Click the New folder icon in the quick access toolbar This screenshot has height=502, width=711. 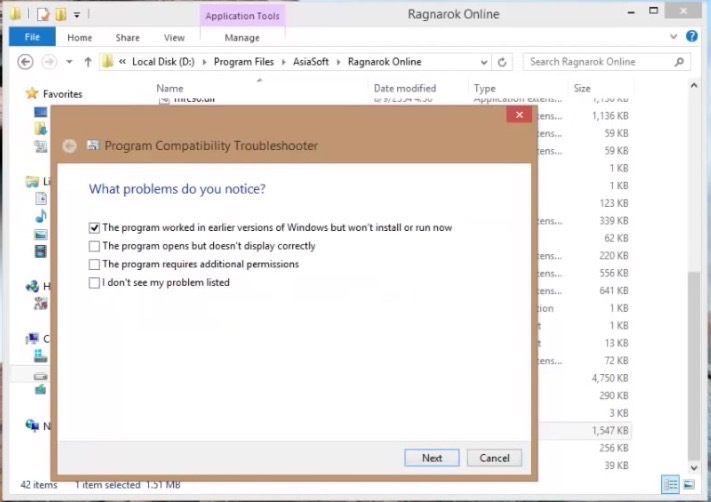click(x=61, y=15)
